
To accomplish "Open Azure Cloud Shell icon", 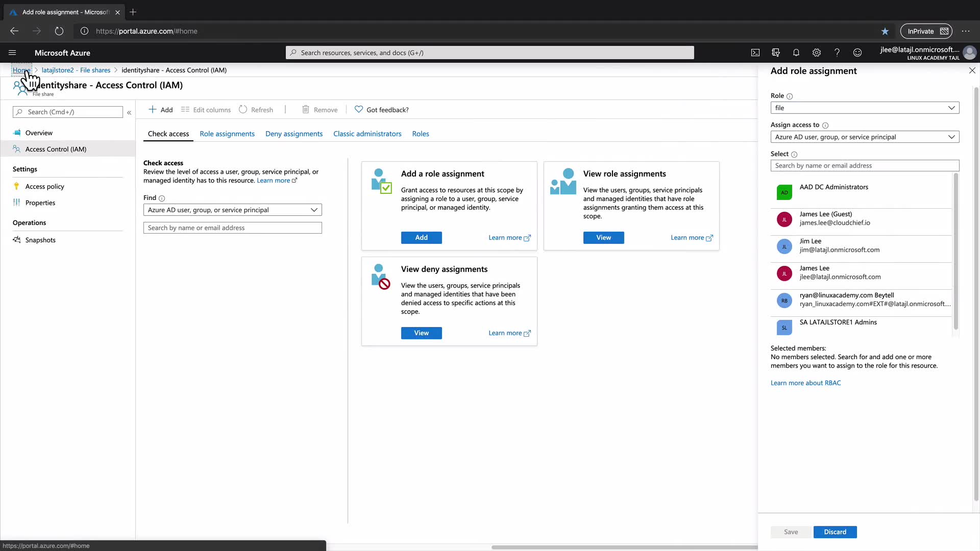I will pyautogui.click(x=755, y=53).
